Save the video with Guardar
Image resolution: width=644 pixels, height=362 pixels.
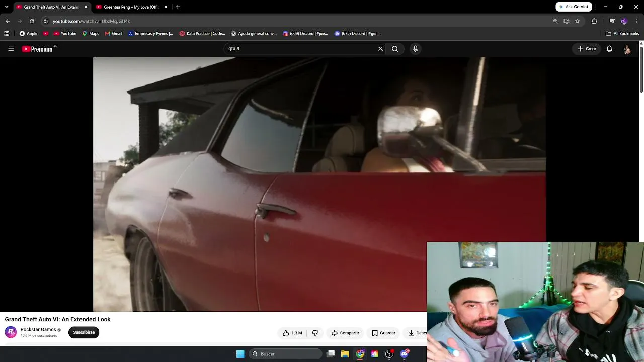(x=383, y=333)
